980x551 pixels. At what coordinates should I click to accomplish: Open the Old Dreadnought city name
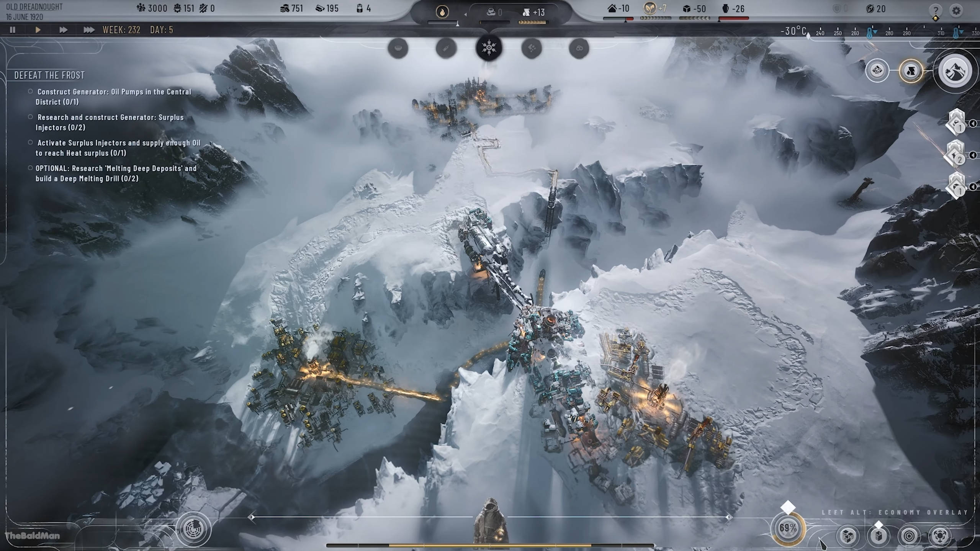point(34,7)
